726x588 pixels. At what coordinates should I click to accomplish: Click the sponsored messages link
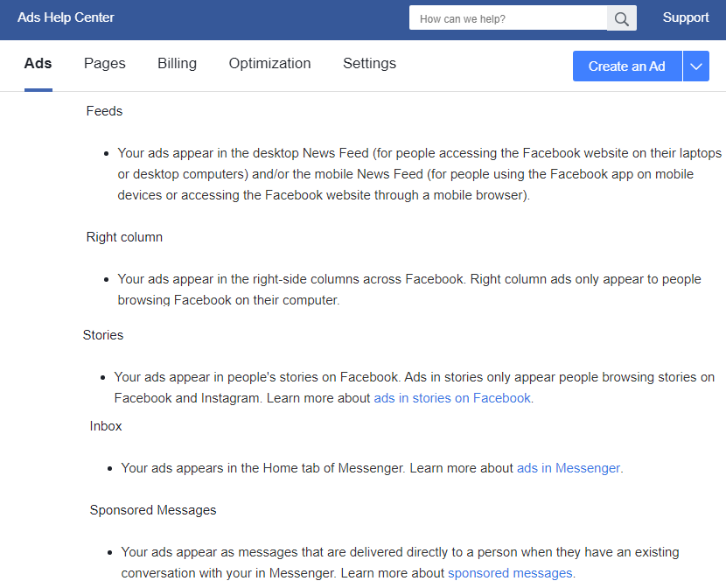pos(510,573)
